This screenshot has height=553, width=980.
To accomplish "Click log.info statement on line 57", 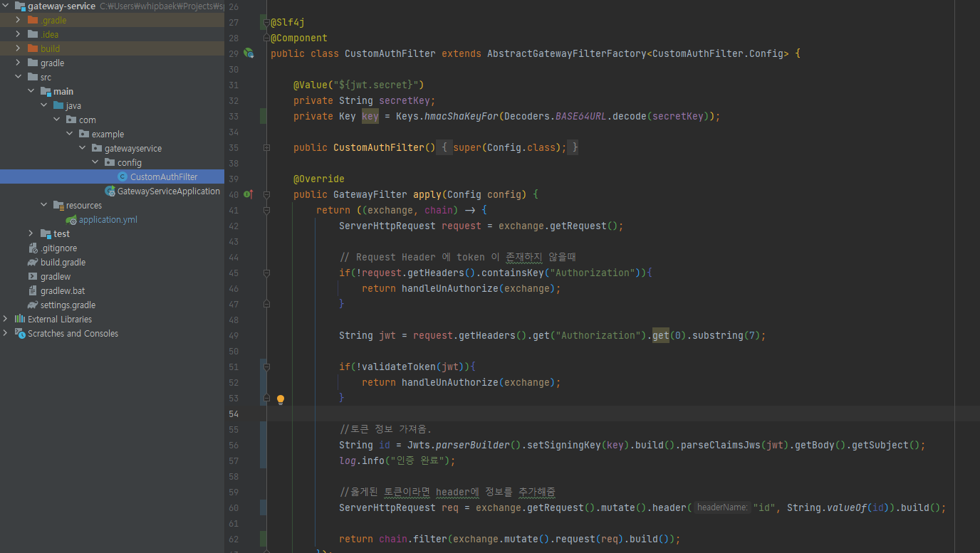I will (397, 460).
